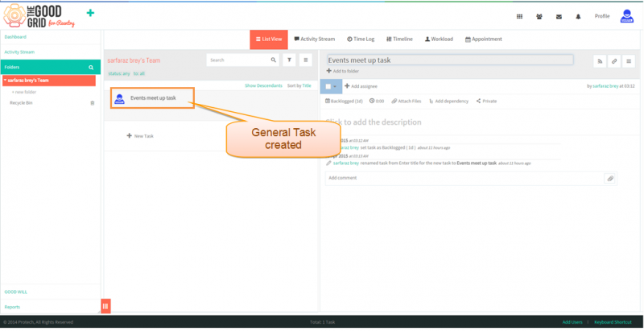
Task: Collapse sarfaraz brey's Team folder
Action: 6,81
